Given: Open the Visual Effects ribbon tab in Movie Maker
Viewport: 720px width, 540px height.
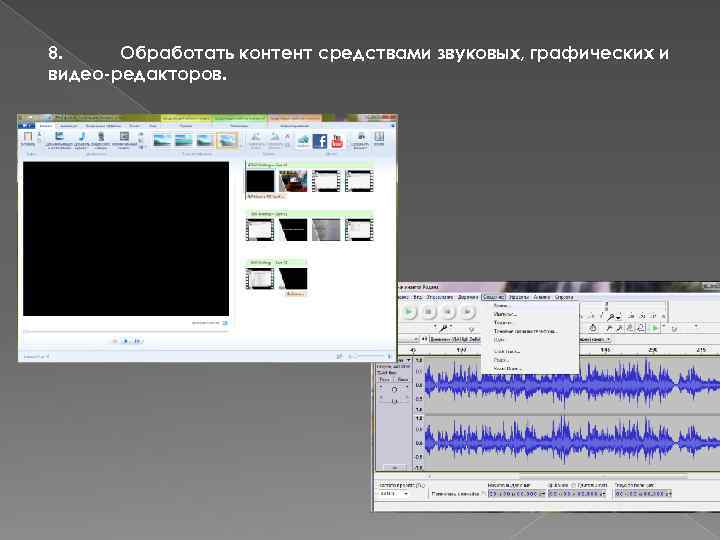Looking at the screenshot, I should [x=102, y=125].
